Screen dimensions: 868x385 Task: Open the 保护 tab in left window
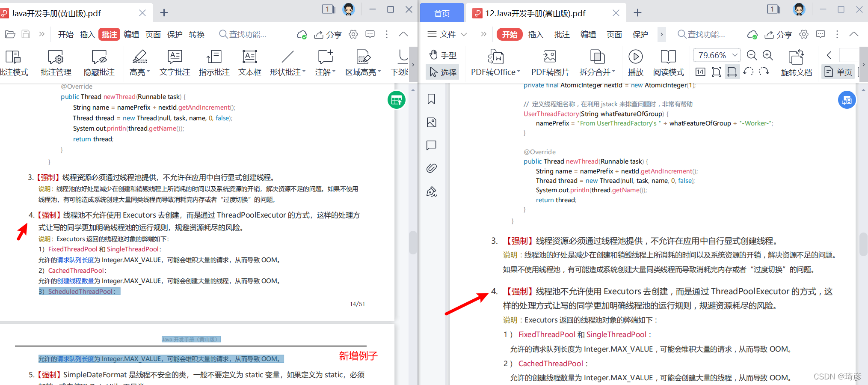pos(175,35)
